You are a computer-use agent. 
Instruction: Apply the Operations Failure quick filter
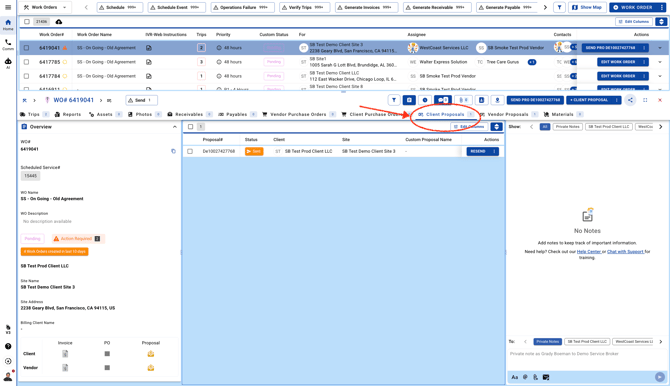click(242, 7)
